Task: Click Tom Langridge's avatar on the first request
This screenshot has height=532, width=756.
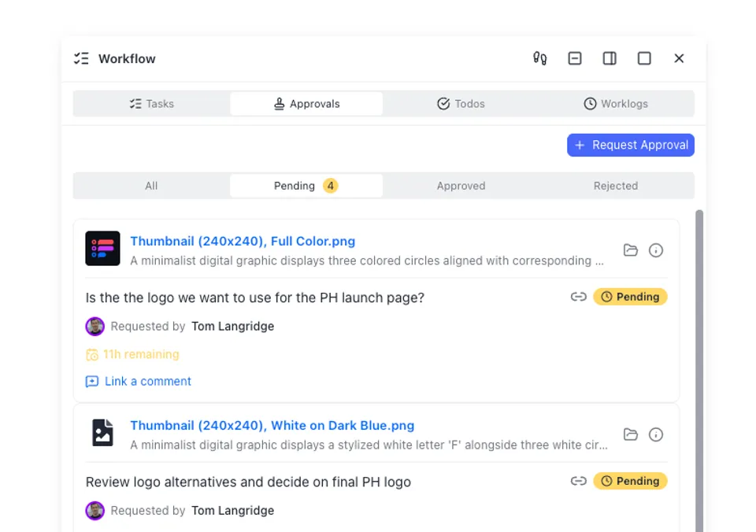Action: 94,326
